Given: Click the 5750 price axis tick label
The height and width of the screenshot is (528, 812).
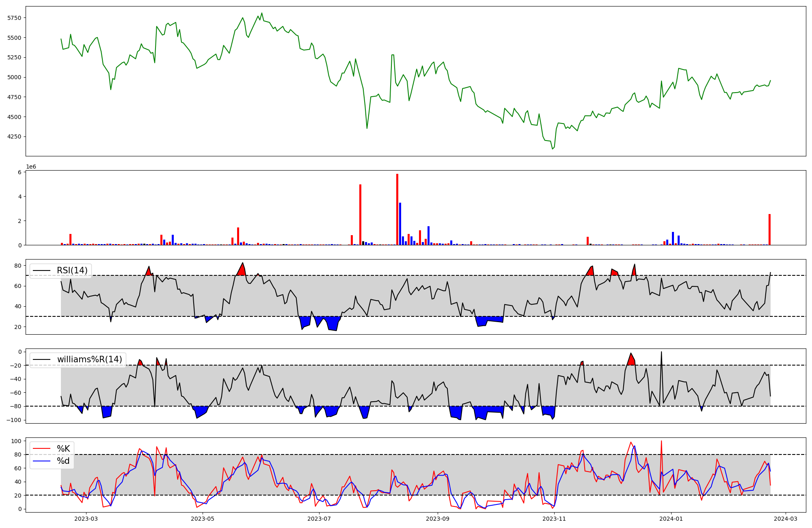Looking at the screenshot, I should pyautogui.click(x=14, y=18).
